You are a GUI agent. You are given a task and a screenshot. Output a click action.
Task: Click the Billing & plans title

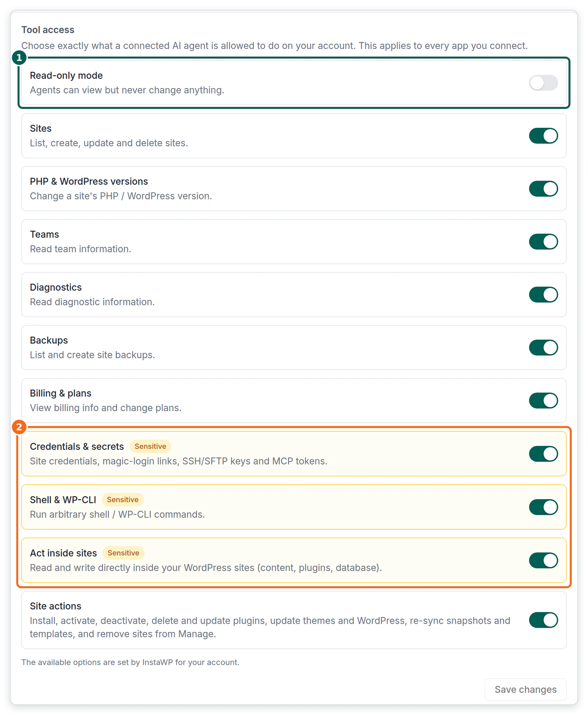coord(60,393)
